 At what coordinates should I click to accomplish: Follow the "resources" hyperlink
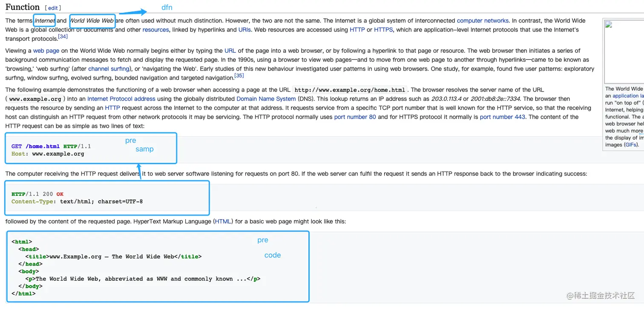(x=155, y=30)
